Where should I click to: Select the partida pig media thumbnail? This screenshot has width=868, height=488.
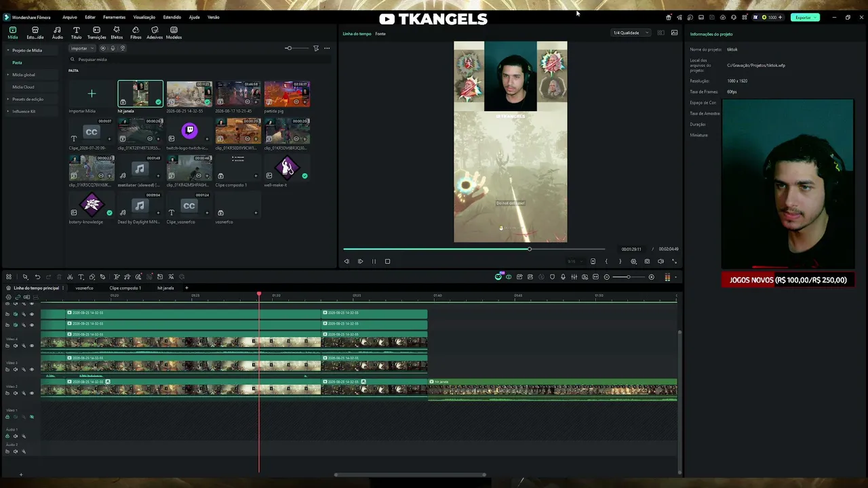287,94
